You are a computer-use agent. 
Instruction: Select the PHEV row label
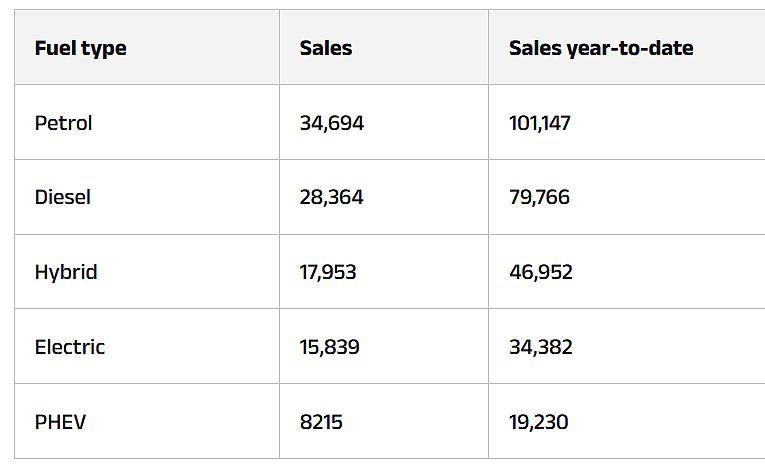tap(60, 422)
